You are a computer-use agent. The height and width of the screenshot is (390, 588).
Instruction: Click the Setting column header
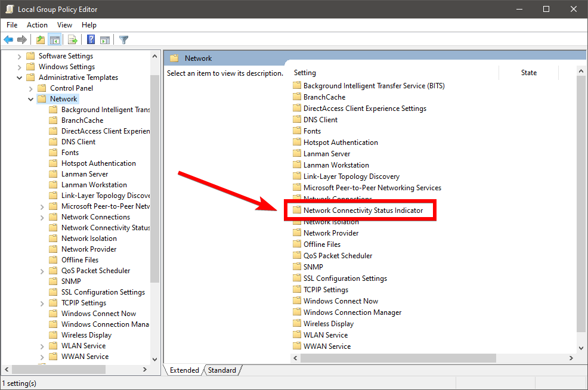pyautogui.click(x=305, y=73)
